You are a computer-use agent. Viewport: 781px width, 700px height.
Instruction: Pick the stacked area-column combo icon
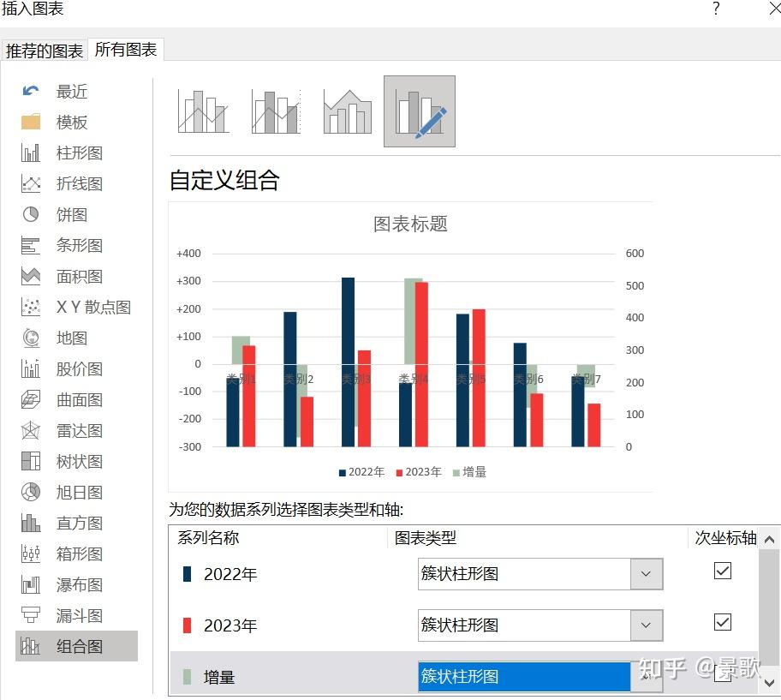coord(347,111)
